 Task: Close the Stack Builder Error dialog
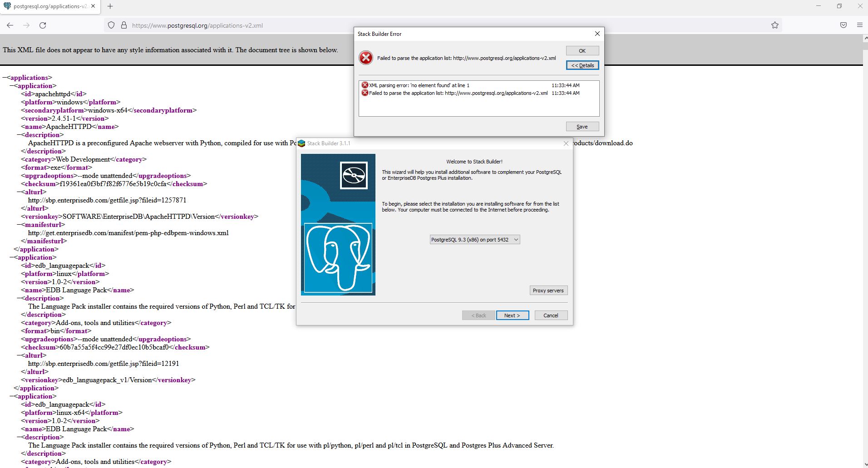tap(597, 34)
